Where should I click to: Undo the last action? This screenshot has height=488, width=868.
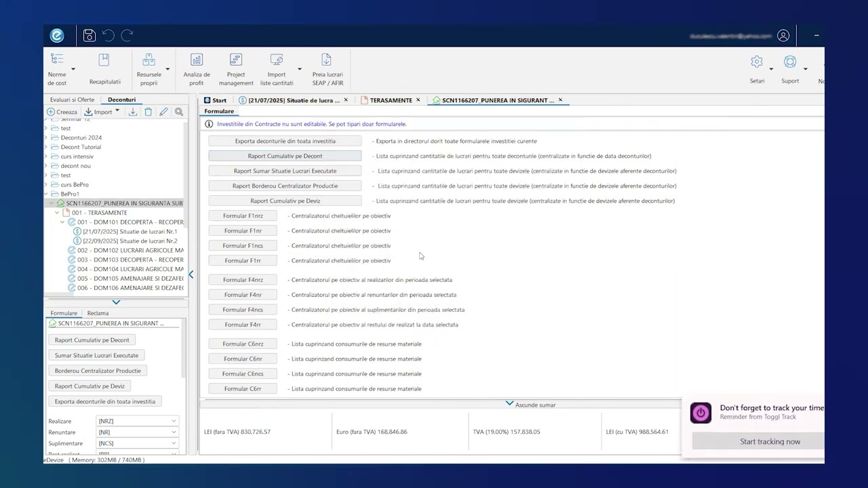[108, 35]
